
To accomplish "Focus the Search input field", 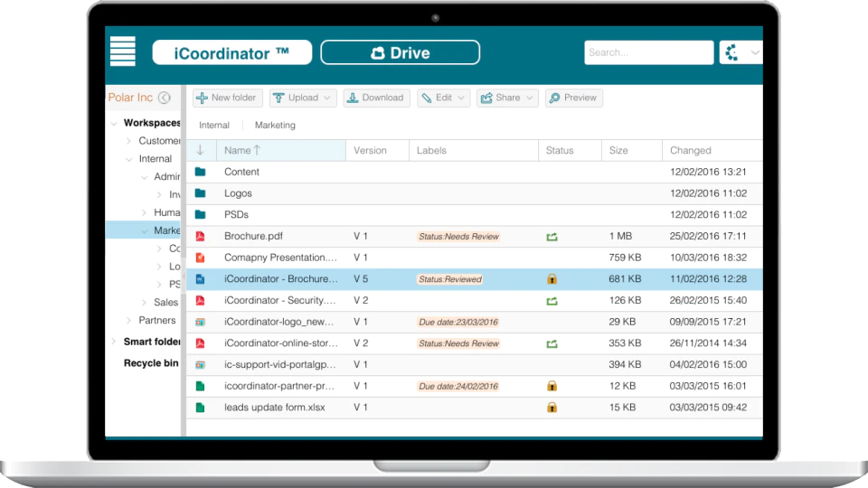I will [649, 52].
